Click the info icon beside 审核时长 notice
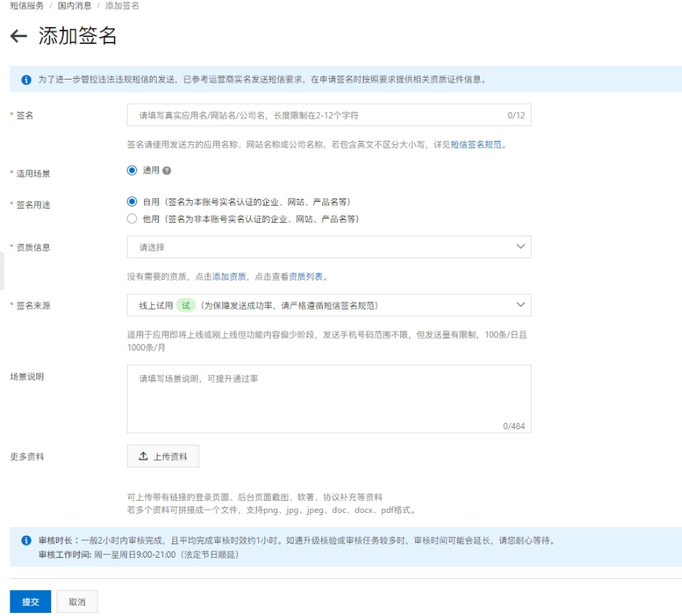Image resolution: width=682 pixels, height=616 pixels. pyautogui.click(x=26, y=540)
